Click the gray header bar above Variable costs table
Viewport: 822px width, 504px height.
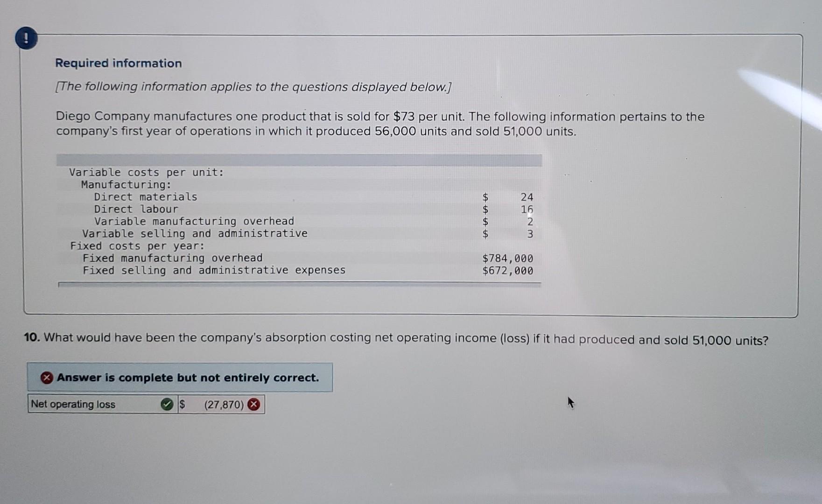point(299,159)
